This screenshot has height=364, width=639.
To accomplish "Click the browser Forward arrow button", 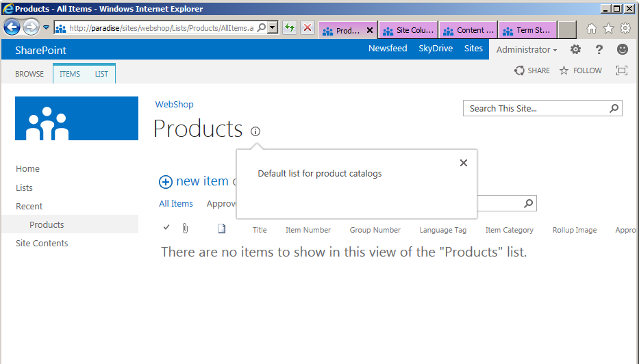I will (31, 27).
